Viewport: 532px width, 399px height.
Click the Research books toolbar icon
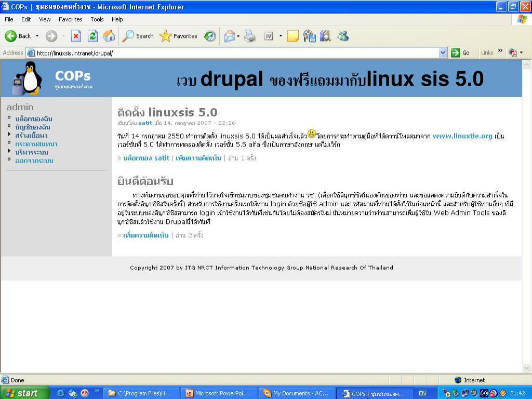point(326,36)
